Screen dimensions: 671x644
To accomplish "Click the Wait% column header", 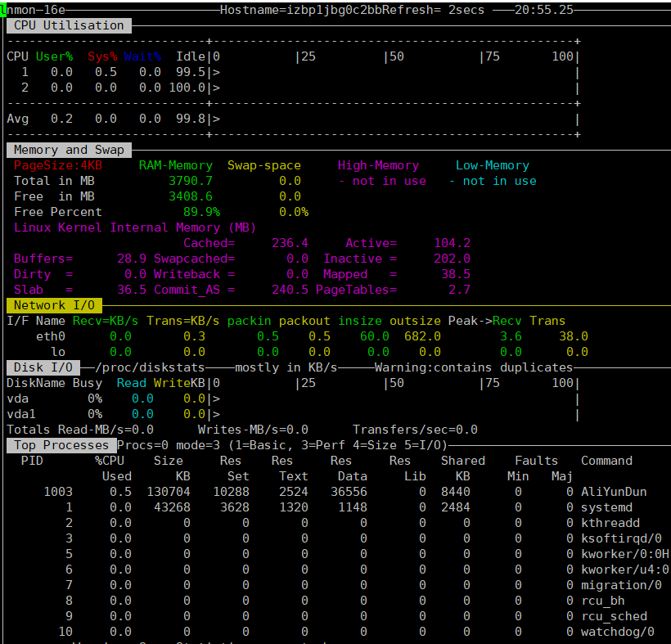I will pos(142,56).
